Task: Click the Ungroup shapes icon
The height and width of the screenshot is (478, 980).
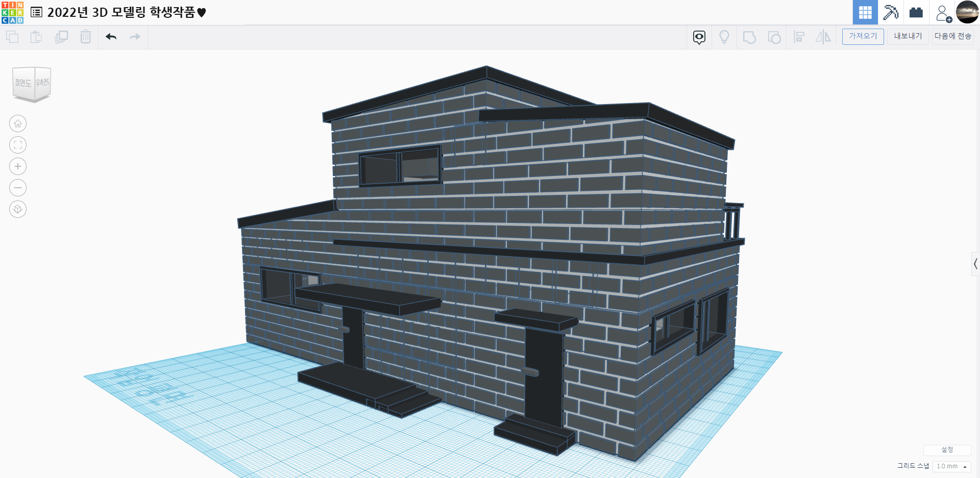Action: tap(774, 37)
